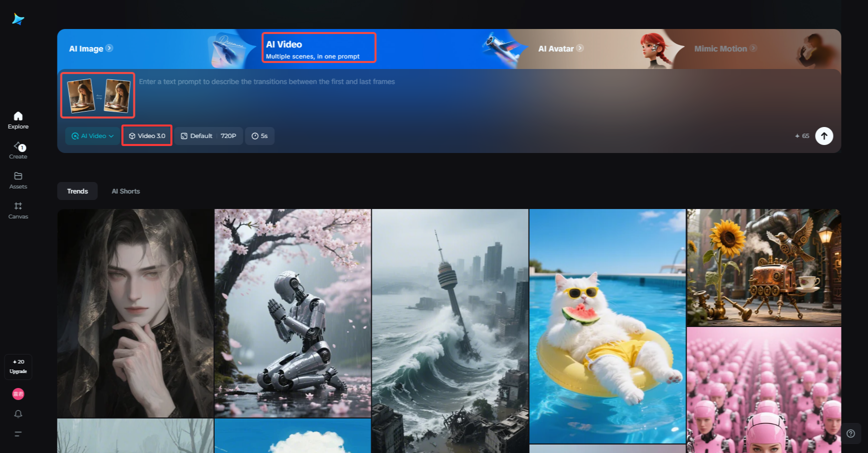Open the notifications bell
The width and height of the screenshot is (868, 453).
click(18, 414)
